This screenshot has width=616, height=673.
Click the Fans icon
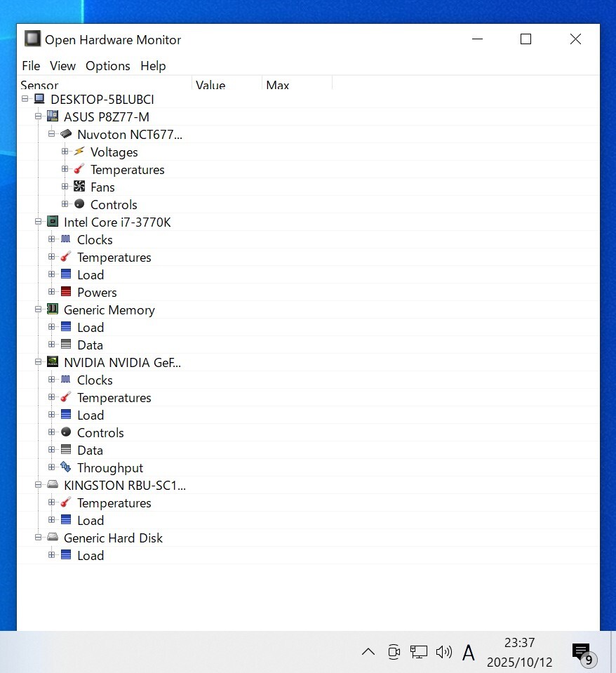pyautogui.click(x=79, y=186)
